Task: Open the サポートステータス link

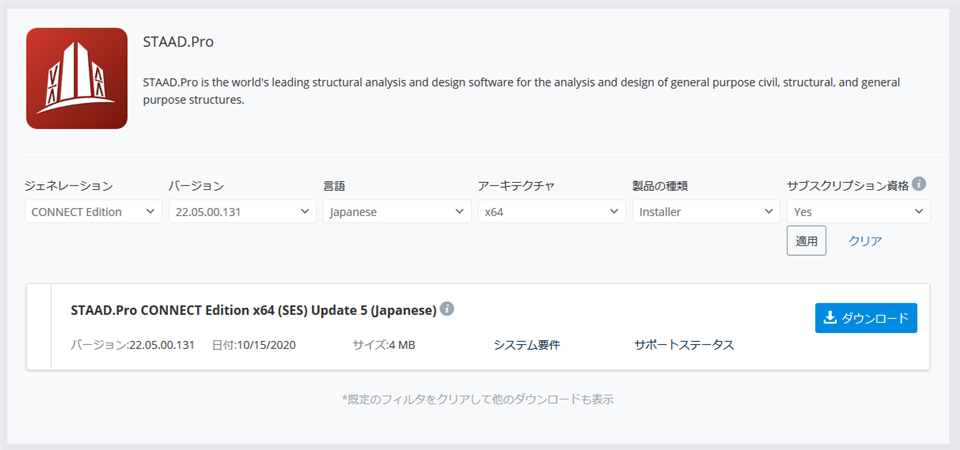Action: (684, 345)
